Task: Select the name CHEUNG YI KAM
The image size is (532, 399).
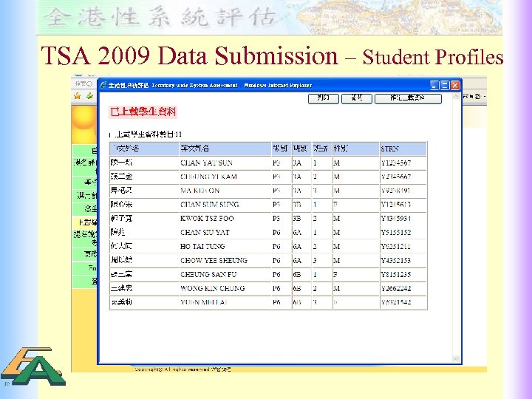Action: click(208, 177)
